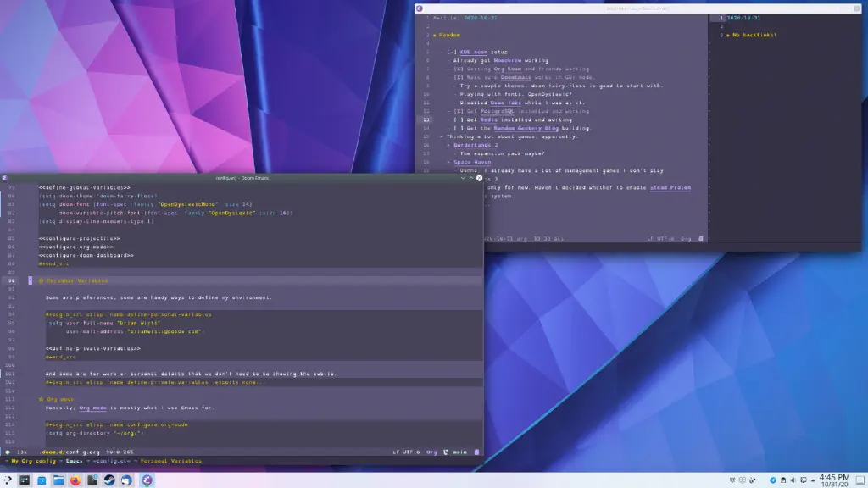Click the <<configure-doom-dashboard>> reference line
The height and width of the screenshot is (488, 868).
86,255
